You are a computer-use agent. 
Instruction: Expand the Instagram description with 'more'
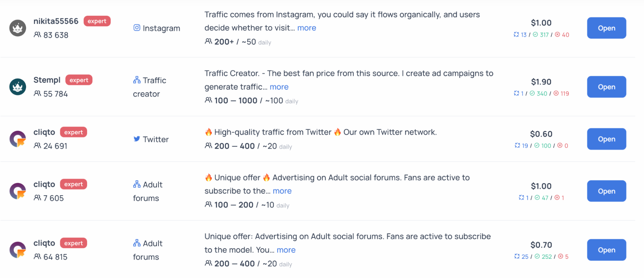[306, 28]
